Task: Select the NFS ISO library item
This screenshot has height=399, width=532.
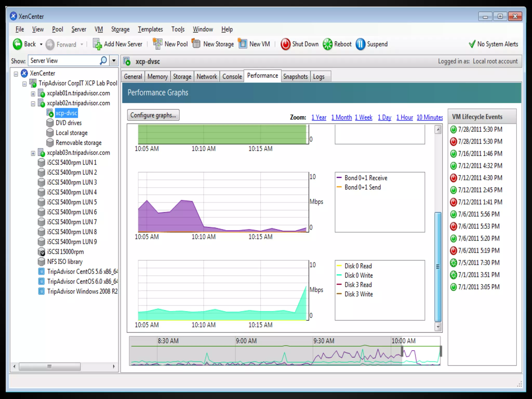Action: (x=65, y=262)
